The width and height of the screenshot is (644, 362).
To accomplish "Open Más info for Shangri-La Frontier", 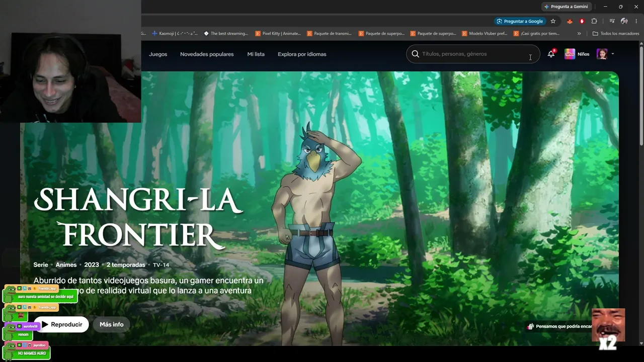I will tap(111, 324).
